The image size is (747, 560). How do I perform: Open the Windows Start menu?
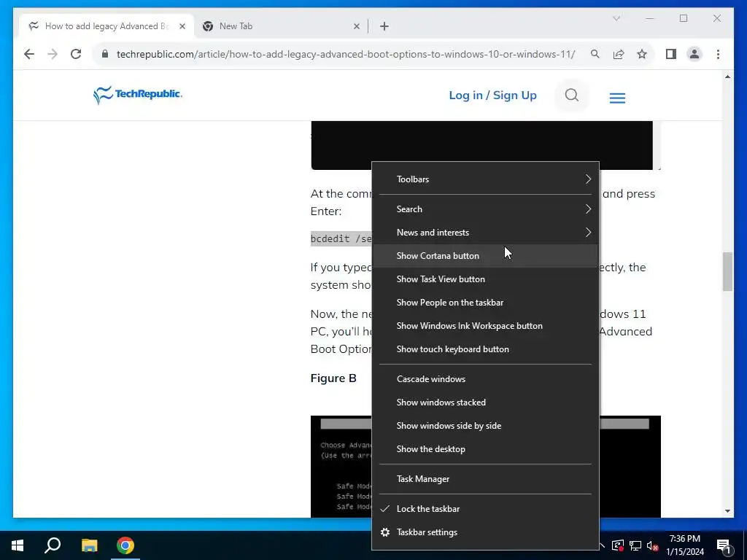(x=18, y=545)
